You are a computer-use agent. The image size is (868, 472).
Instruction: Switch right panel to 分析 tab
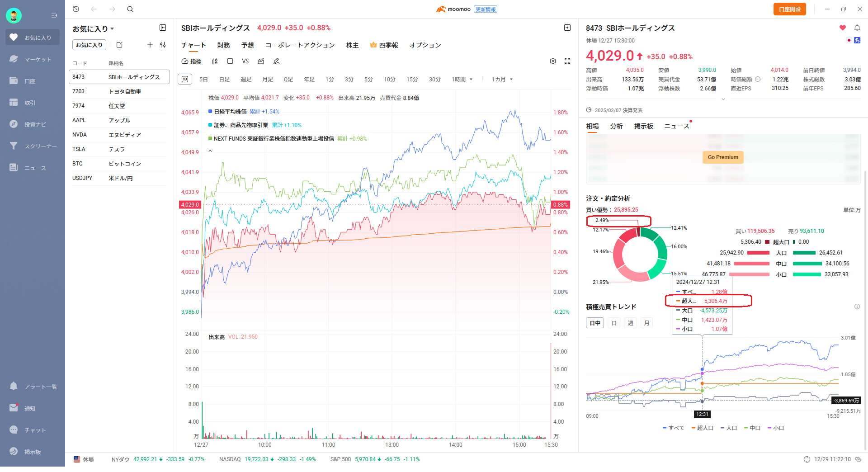click(x=616, y=126)
